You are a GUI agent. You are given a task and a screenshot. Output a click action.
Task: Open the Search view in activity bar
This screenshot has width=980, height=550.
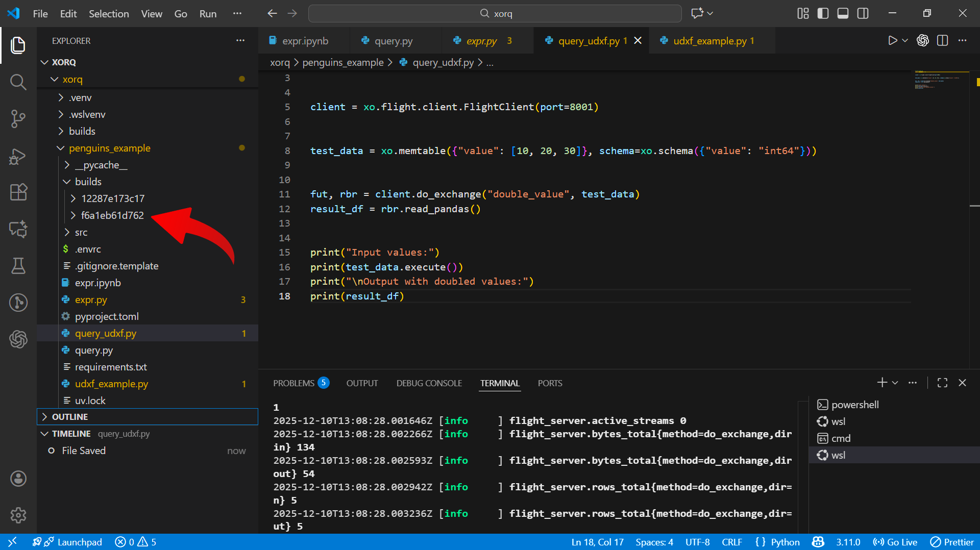click(18, 82)
